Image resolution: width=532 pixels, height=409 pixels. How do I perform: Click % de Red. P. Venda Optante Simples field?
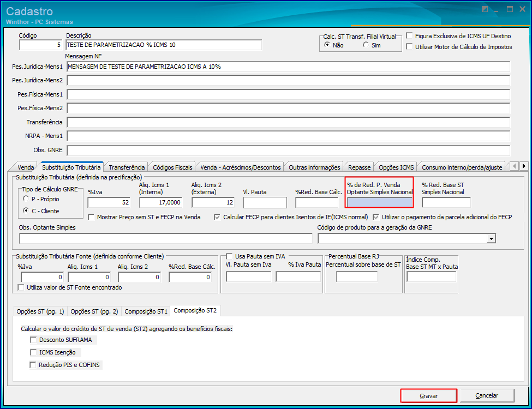tap(379, 202)
